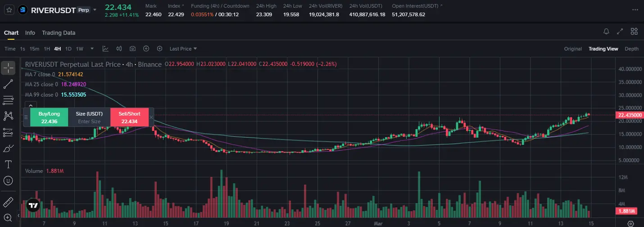Select the XABCD pattern tool

click(x=8, y=116)
